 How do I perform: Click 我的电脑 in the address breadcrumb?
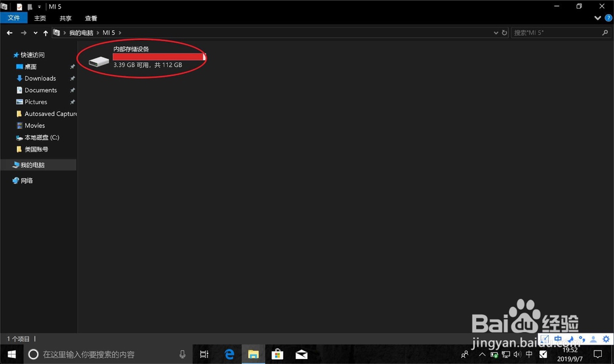(81, 33)
